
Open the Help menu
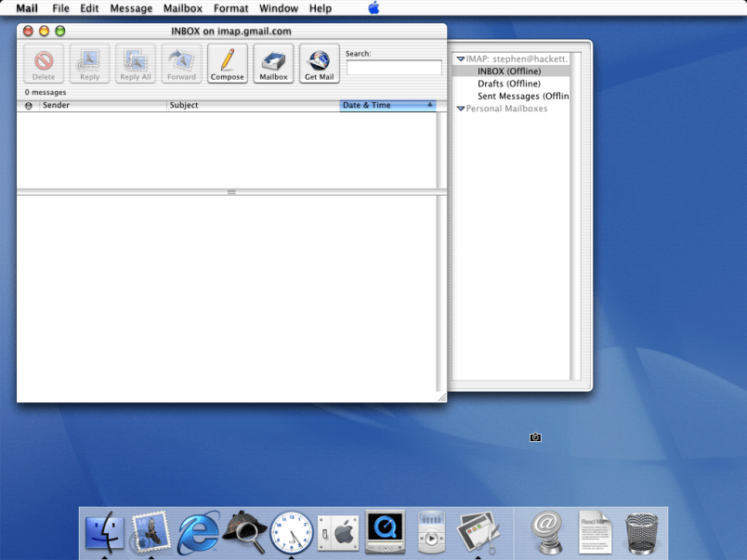(x=321, y=8)
